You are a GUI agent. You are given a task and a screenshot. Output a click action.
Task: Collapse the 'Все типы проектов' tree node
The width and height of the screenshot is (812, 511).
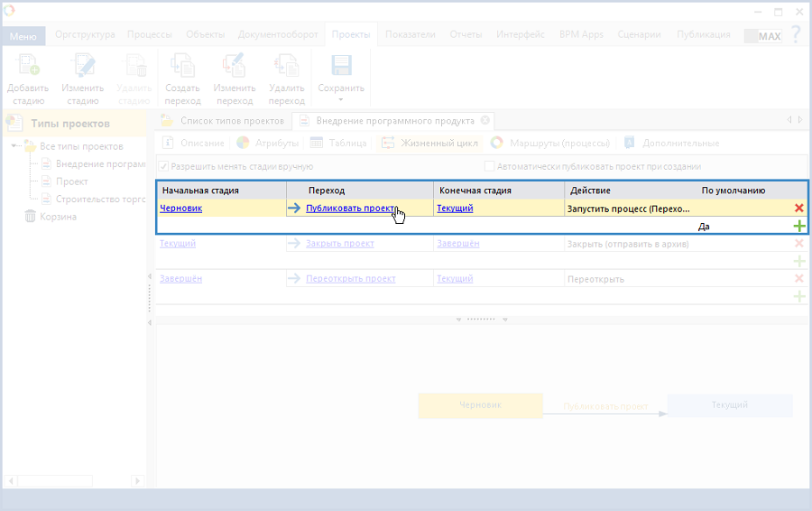click(15, 146)
